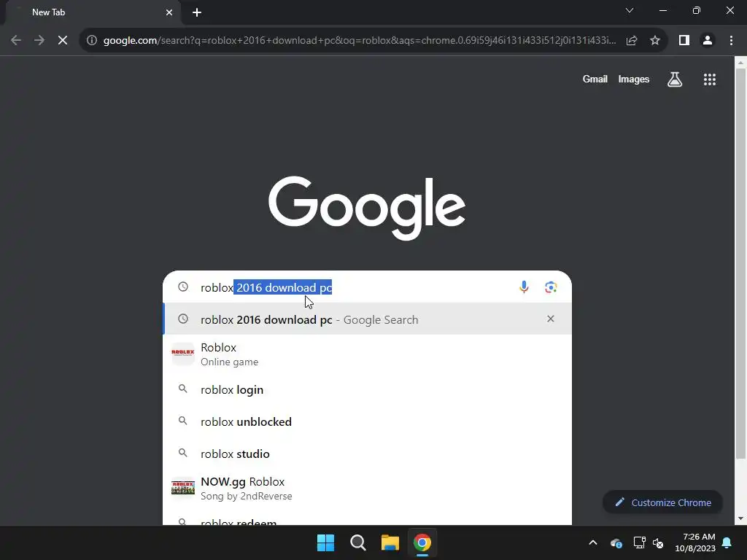This screenshot has width=747, height=560.
Task: Open a new tab with the plus button
Action: click(x=197, y=12)
